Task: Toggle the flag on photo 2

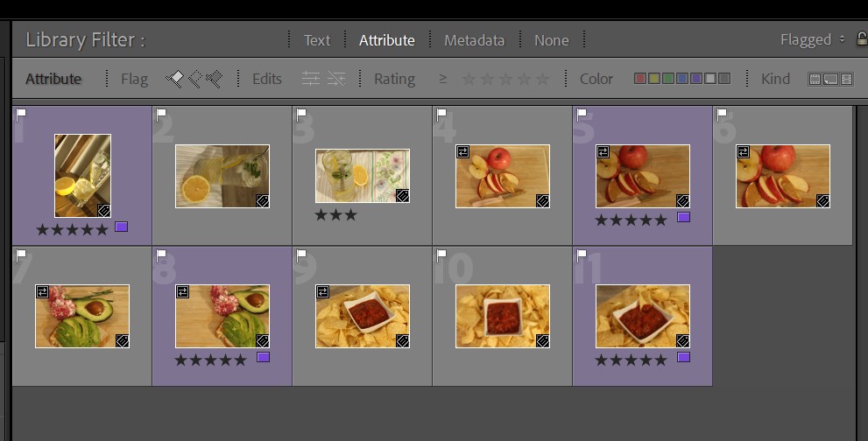Action: pos(161,114)
